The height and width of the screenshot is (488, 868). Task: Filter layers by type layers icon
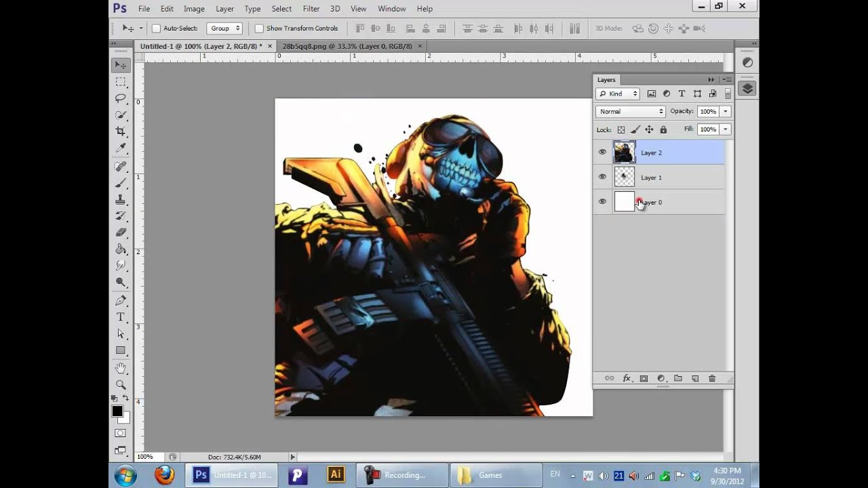682,94
